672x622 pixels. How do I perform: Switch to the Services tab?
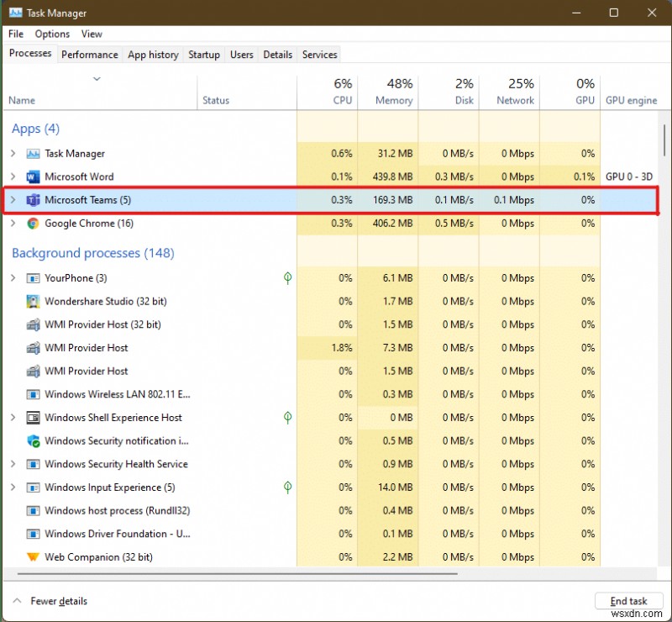(x=320, y=55)
